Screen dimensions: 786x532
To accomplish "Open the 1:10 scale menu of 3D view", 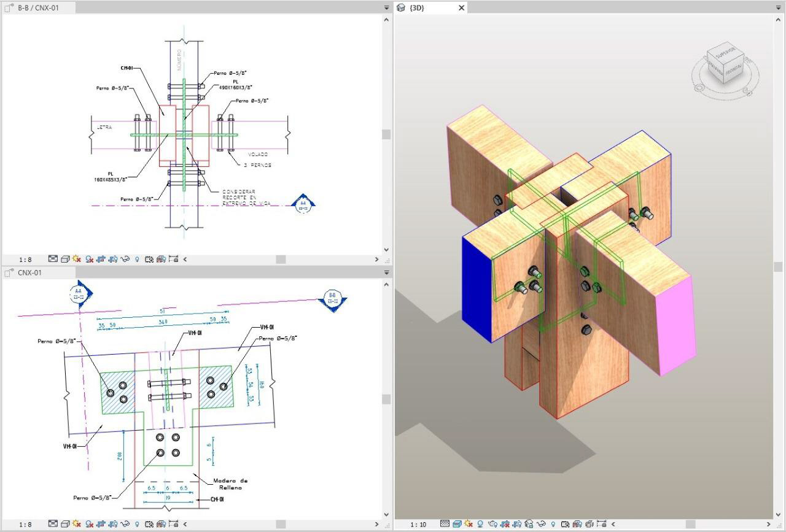I will click(x=418, y=524).
